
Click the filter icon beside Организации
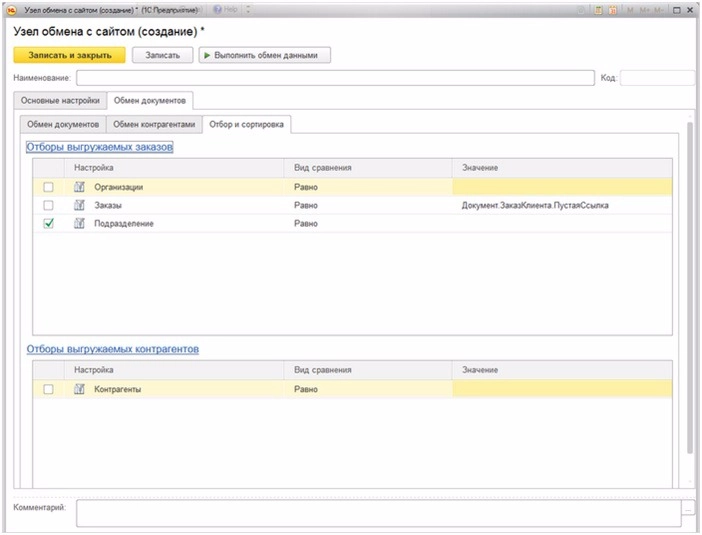tap(79, 186)
